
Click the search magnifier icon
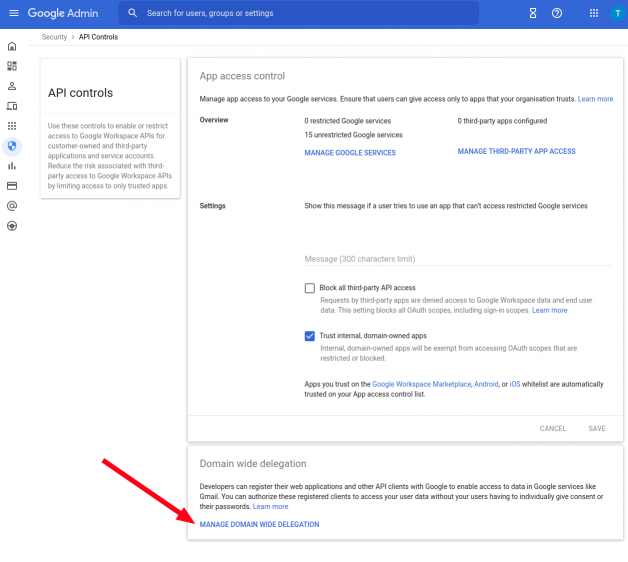coord(133,13)
